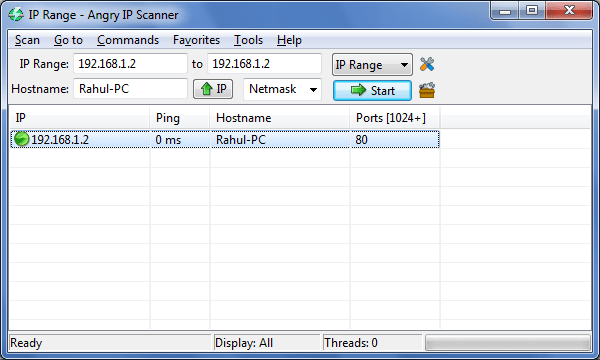Focus the Hostname input field
600x360 pixels.
pyautogui.click(x=130, y=89)
